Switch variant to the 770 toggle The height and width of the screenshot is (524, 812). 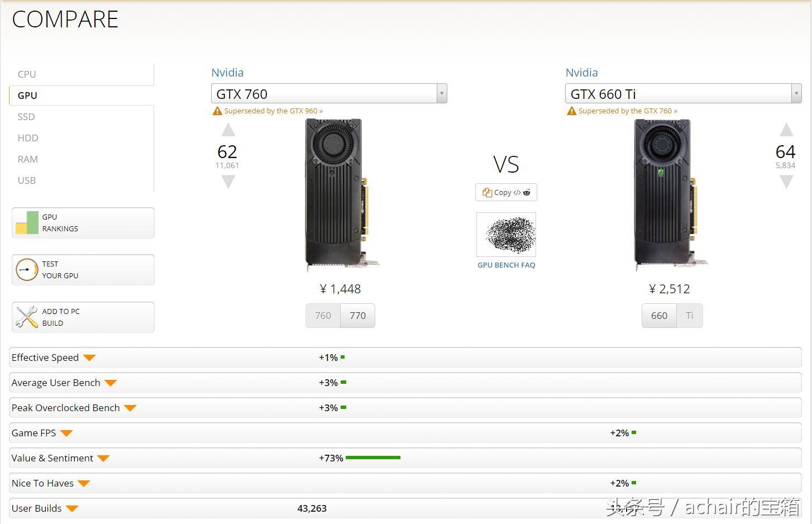pyautogui.click(x=357, y=316)
